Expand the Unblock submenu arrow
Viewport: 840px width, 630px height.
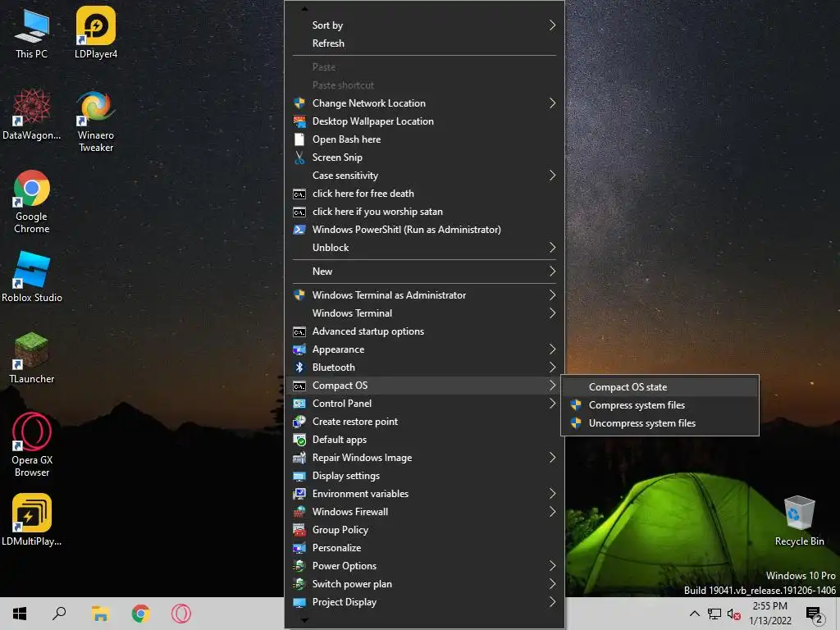(552, 248)
